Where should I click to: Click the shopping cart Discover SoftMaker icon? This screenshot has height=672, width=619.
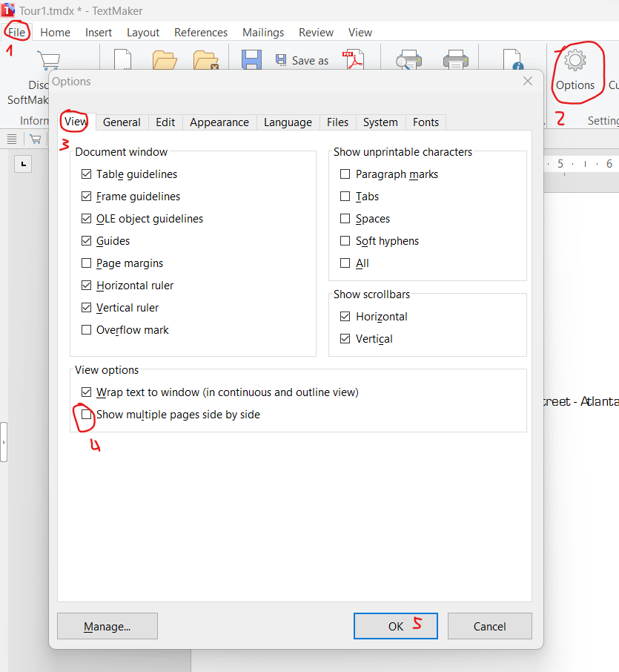[x=48, y=61]
